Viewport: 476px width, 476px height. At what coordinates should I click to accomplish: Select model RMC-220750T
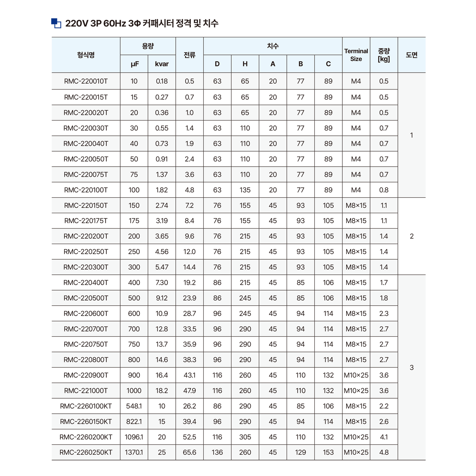86,344
